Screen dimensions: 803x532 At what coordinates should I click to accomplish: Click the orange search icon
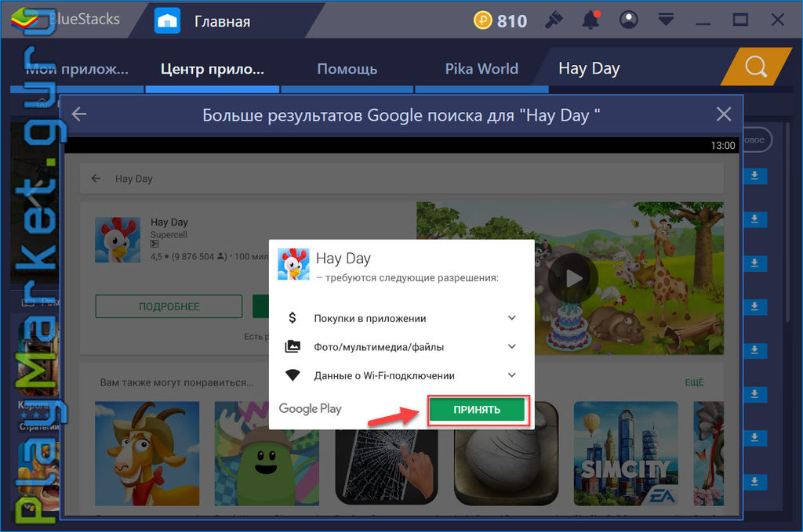(x=756, y=67)
